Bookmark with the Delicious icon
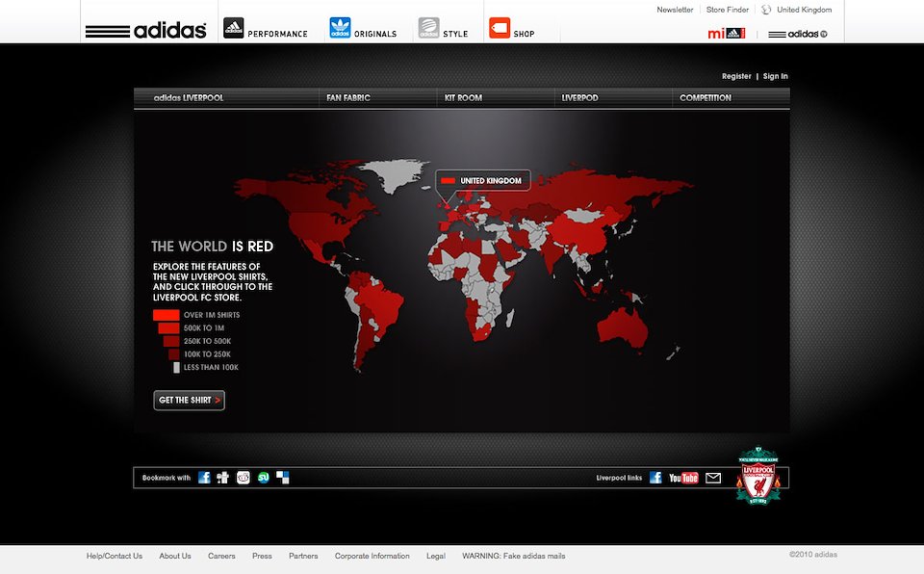Screen dimensions: 924x574 pyautogui.click(x=283, y=478)
